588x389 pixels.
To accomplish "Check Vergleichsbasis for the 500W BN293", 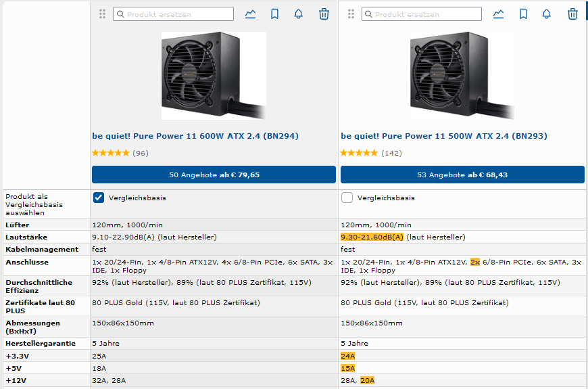I will coord(347,198).
